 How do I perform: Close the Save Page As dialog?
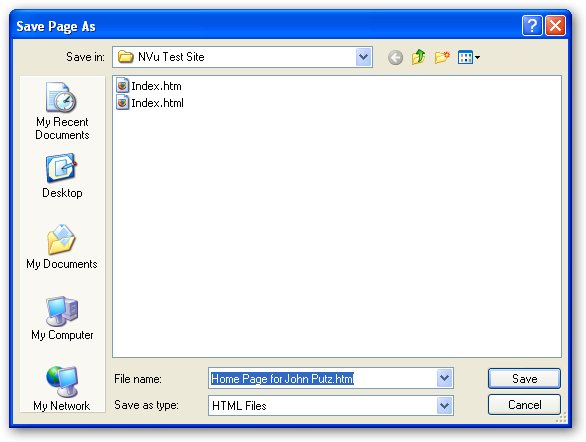click(555, 26)
